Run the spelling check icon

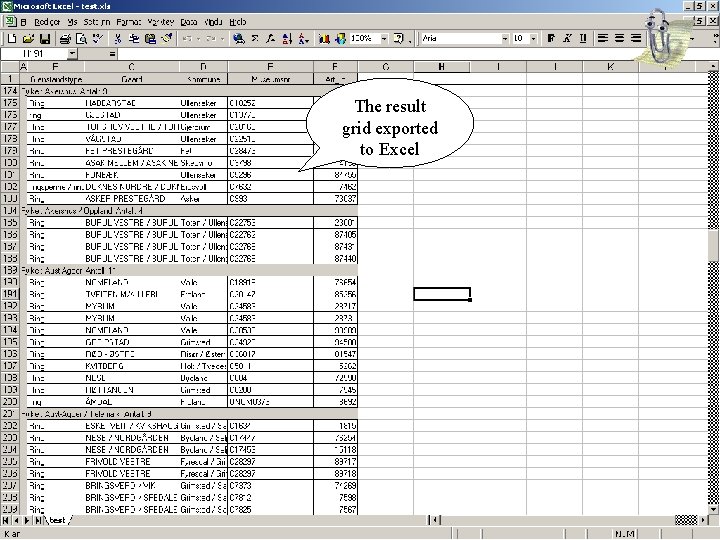pos(97,39)
